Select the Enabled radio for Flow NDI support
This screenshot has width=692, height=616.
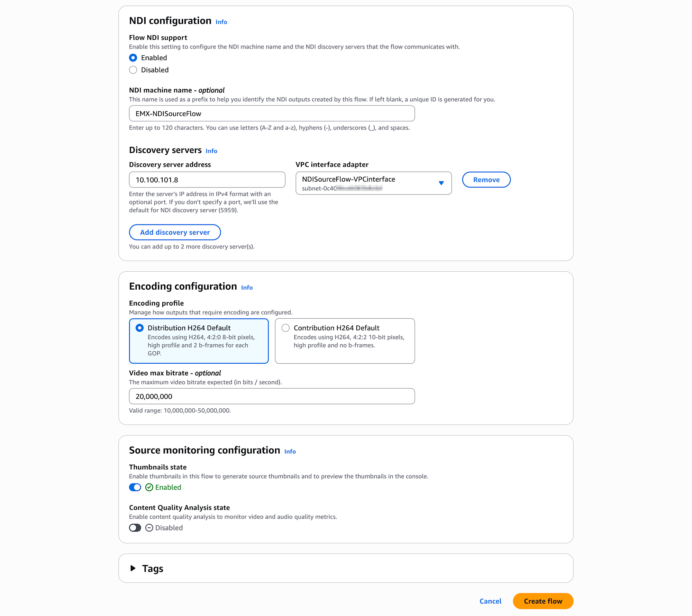coord(133,58)
